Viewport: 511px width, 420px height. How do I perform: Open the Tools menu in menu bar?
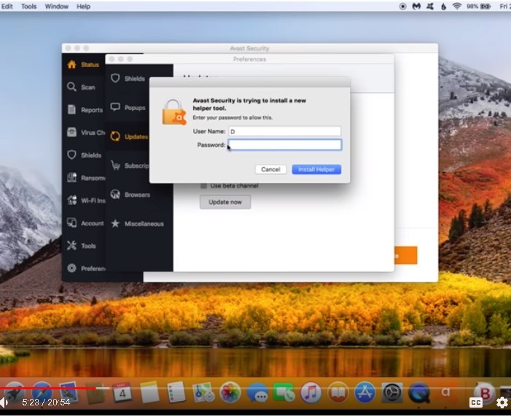coord(29,6)
